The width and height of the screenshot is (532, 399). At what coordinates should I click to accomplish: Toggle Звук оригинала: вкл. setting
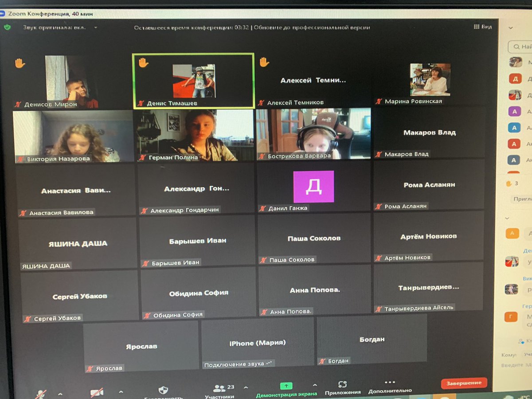(x=54, y=27)
